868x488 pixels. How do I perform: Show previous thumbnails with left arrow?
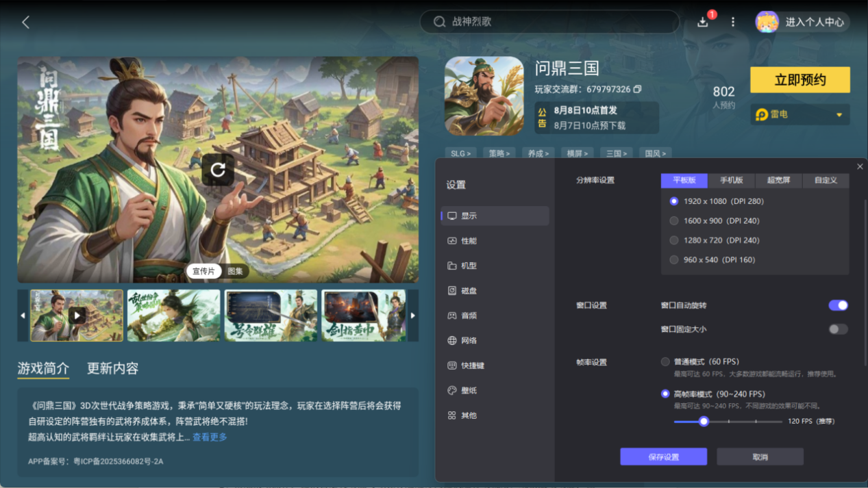(x=23, y=316)
